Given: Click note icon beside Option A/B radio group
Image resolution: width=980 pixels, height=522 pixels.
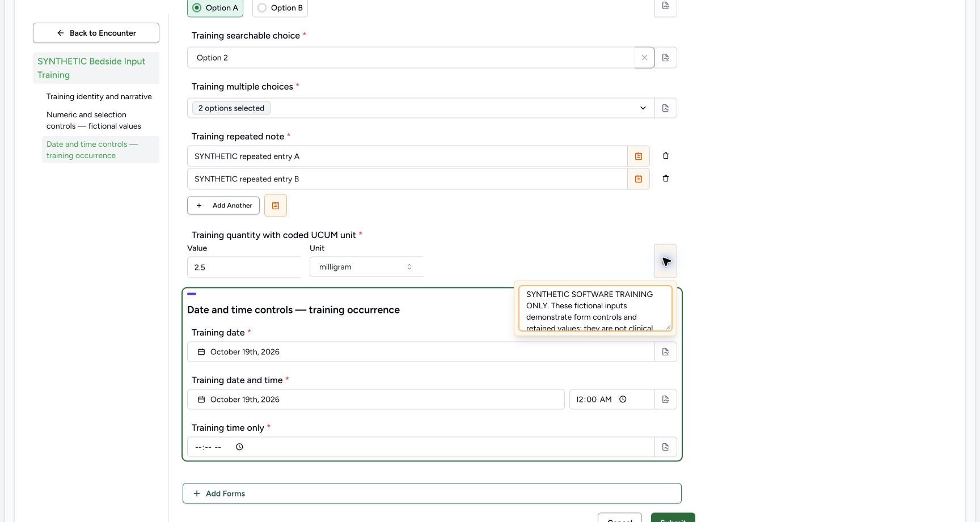Looking at the screenshot, I should tap(666, 6).
